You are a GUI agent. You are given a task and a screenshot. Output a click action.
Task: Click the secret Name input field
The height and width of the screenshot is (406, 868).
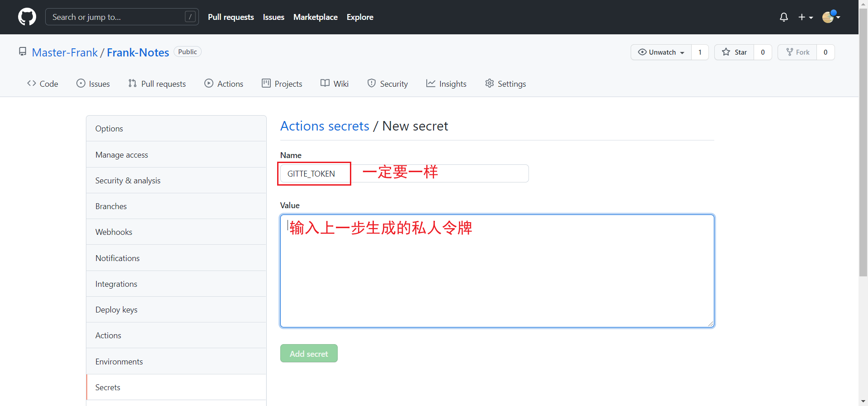point(405,173)
